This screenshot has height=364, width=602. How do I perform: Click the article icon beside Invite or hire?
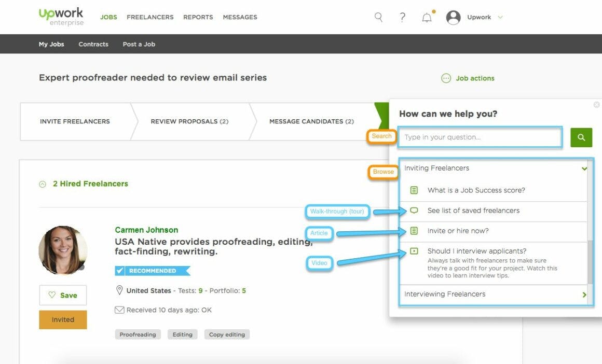(414, 231)
